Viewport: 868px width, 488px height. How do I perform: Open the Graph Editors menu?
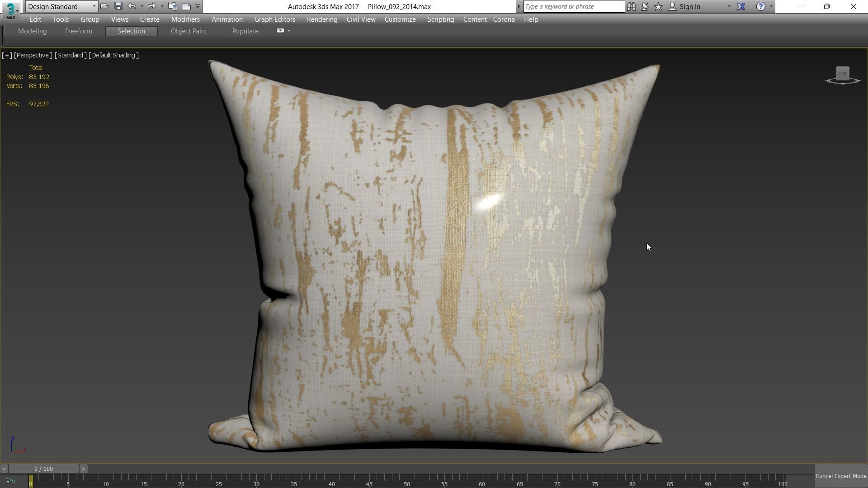pyautogui.click(x=275, y=19)
